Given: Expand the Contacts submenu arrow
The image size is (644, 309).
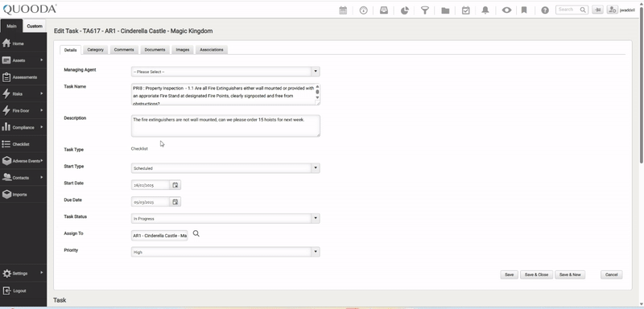Looking at the screenshot, I should [42, 177].
